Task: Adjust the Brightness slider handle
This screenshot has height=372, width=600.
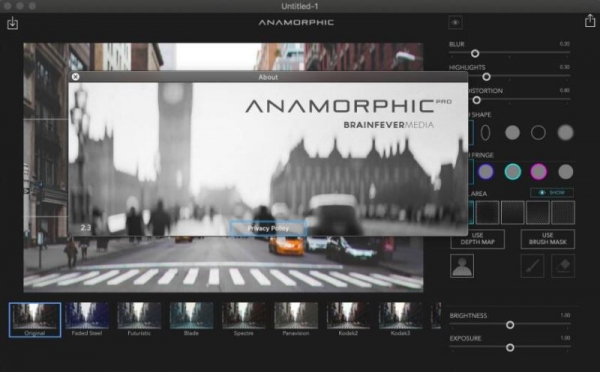Action: [x=510, y=325]
